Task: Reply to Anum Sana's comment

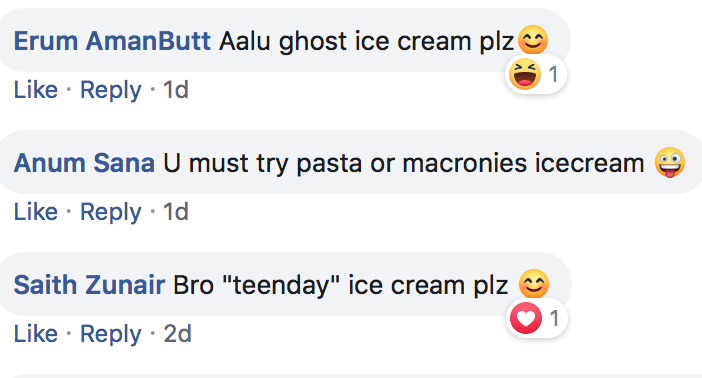Action: (x=111, y=212)
